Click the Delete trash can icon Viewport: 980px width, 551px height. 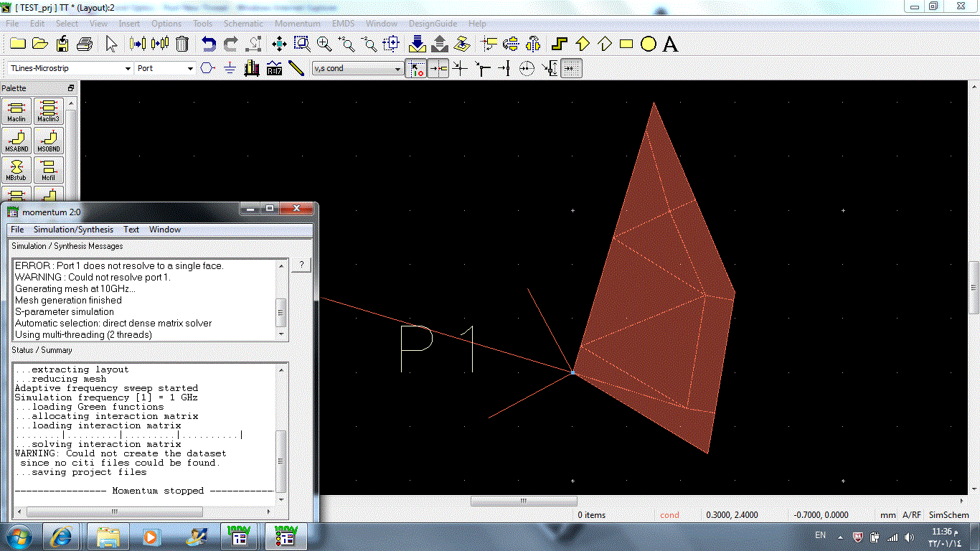(182, 44)
